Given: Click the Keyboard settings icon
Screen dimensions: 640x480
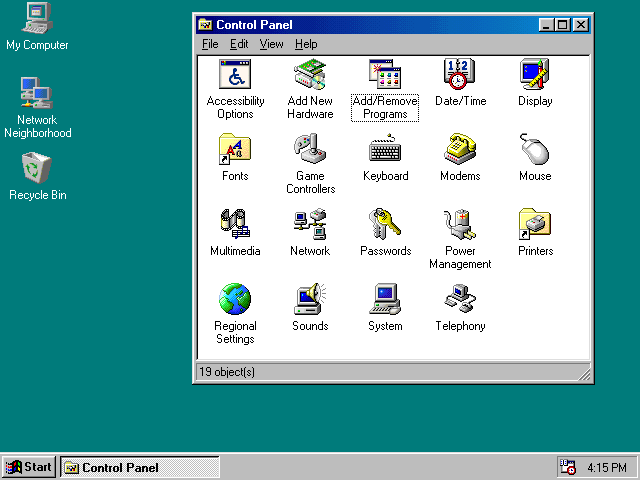Looking at the screenshot, I should coord(385,149).
